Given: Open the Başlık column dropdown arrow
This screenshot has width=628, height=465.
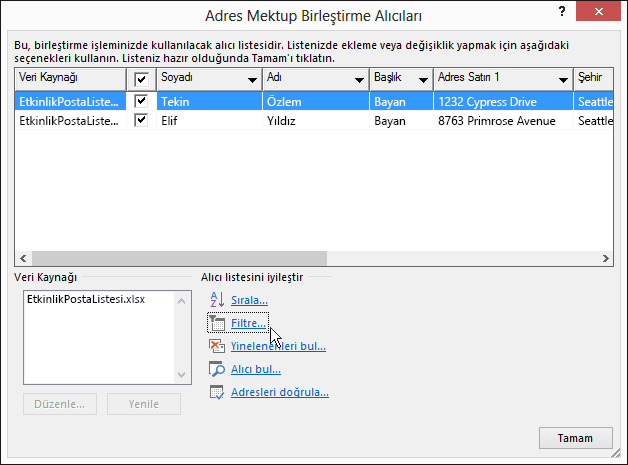Looking at the screenshot, I should pyautogui.click(x=423, y=80).
